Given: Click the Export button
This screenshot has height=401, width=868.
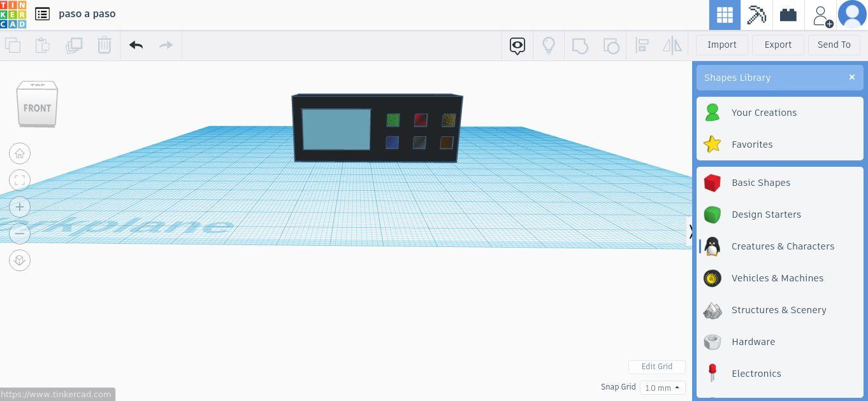Looking at the screenshot, I should pos(778,45).
